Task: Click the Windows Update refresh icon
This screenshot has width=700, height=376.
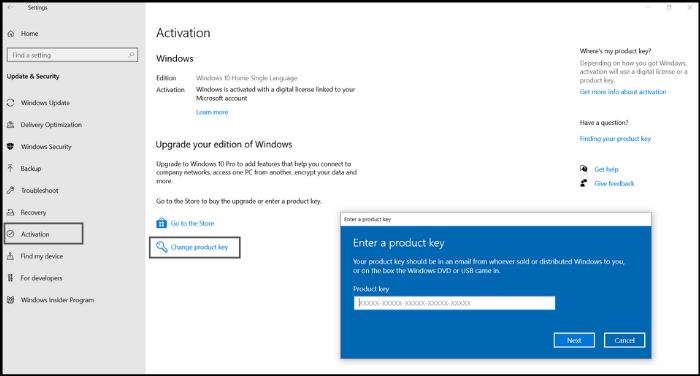Action: 11,103
